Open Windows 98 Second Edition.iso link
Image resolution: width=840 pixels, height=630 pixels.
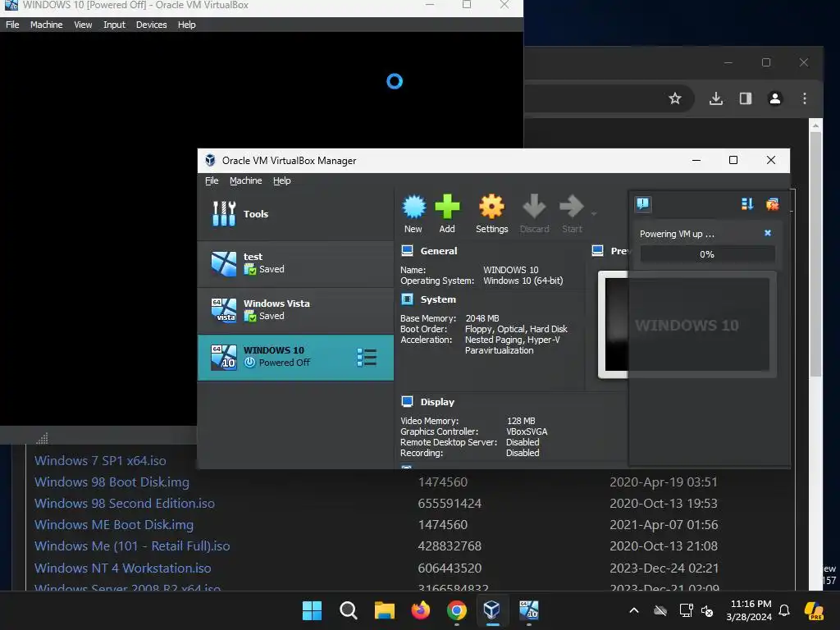(x=125, y=504)
